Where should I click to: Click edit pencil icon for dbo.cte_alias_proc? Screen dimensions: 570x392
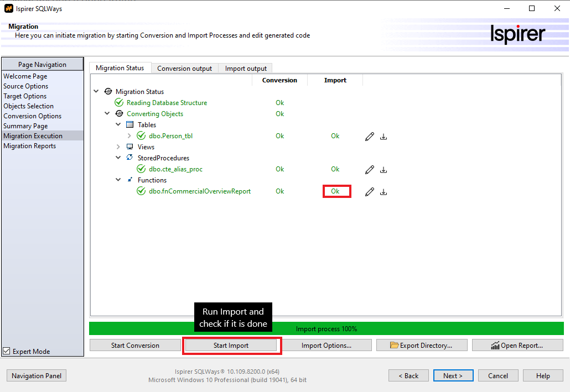370,170
